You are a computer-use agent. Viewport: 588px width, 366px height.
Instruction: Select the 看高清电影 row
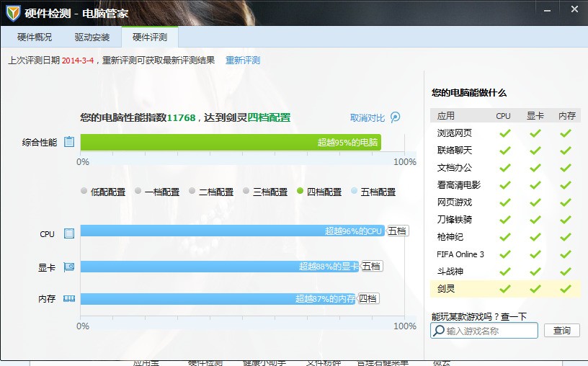505,185
